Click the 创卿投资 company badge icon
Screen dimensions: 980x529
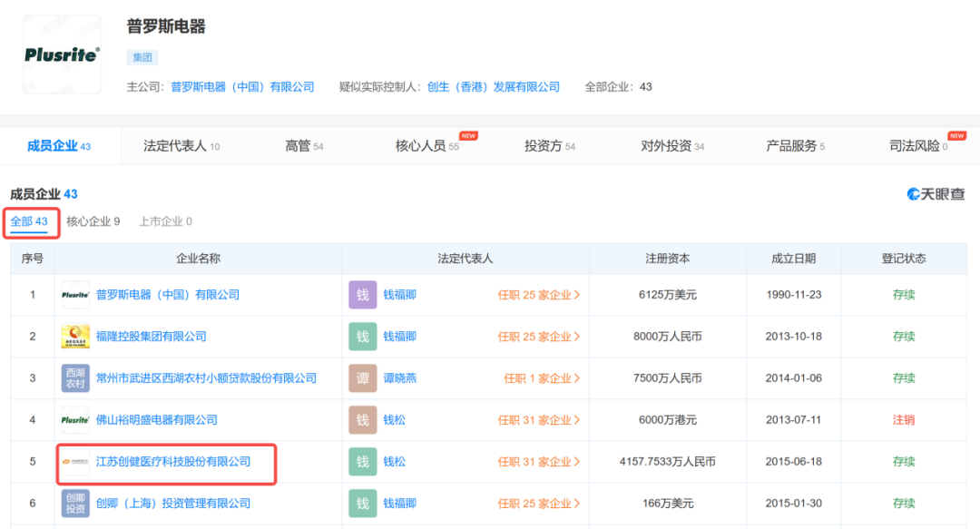click(75, 504)
